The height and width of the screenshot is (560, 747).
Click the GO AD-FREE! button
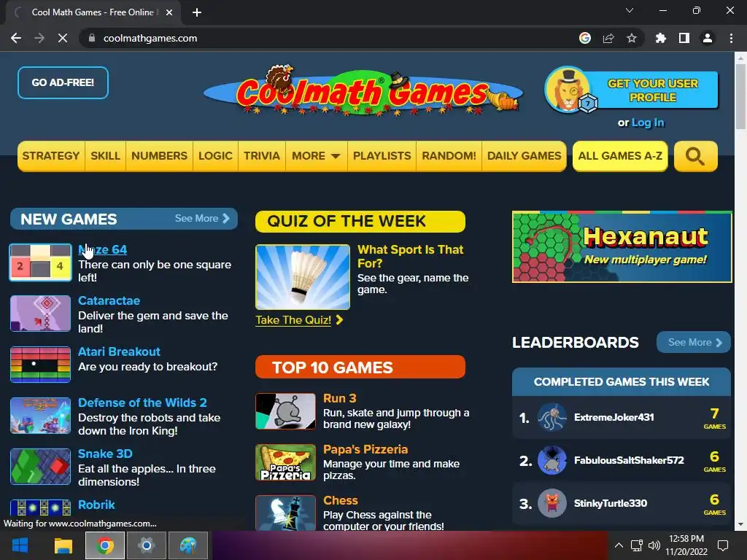(63, 83)
